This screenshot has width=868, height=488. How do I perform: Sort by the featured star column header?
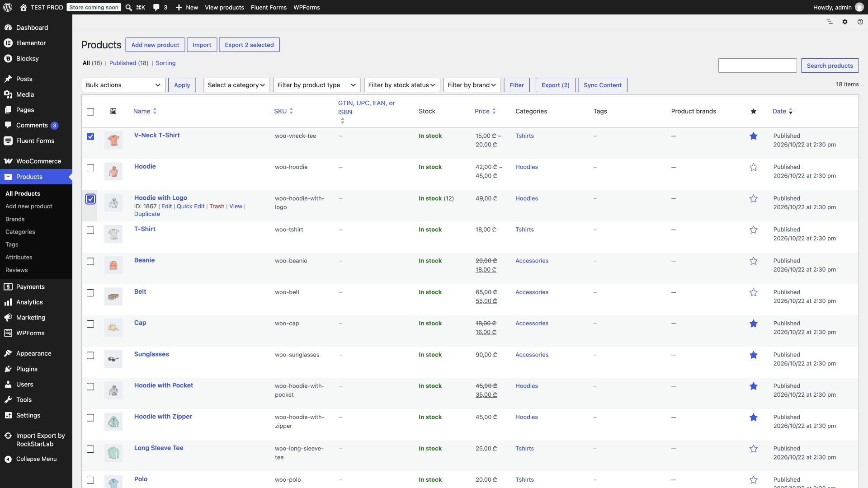click(753, 111)
